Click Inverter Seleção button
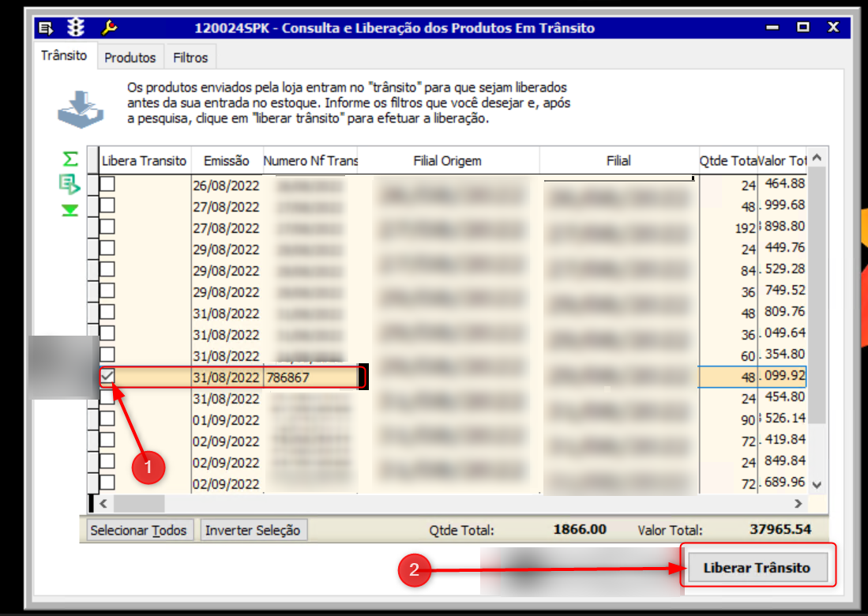 pyautogui.click(x=253, y=530)
